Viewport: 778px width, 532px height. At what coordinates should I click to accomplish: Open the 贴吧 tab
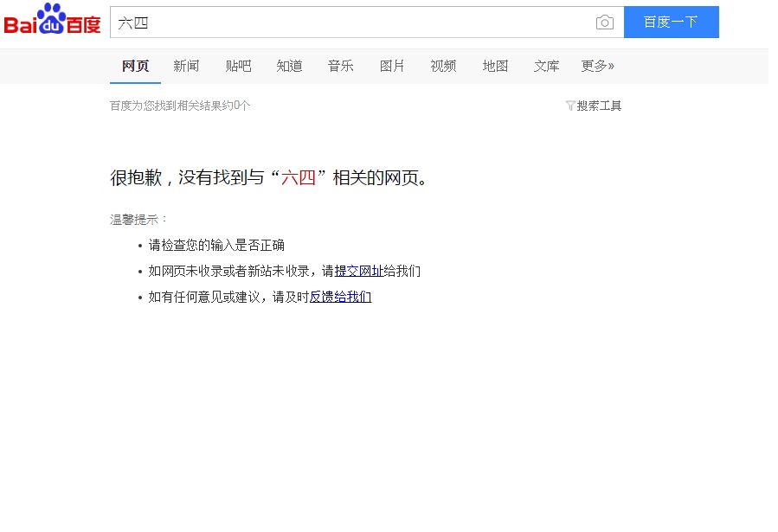(238, 66)
